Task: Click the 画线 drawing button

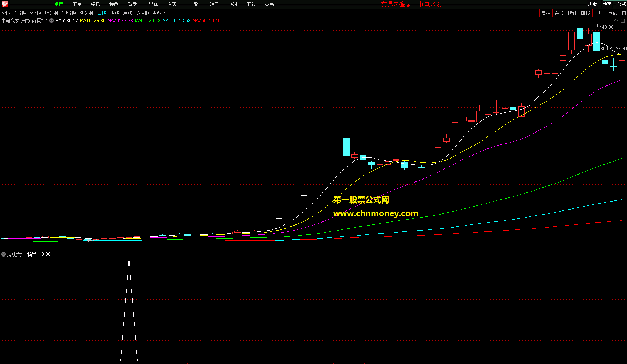Action: [x=585, y=13]
